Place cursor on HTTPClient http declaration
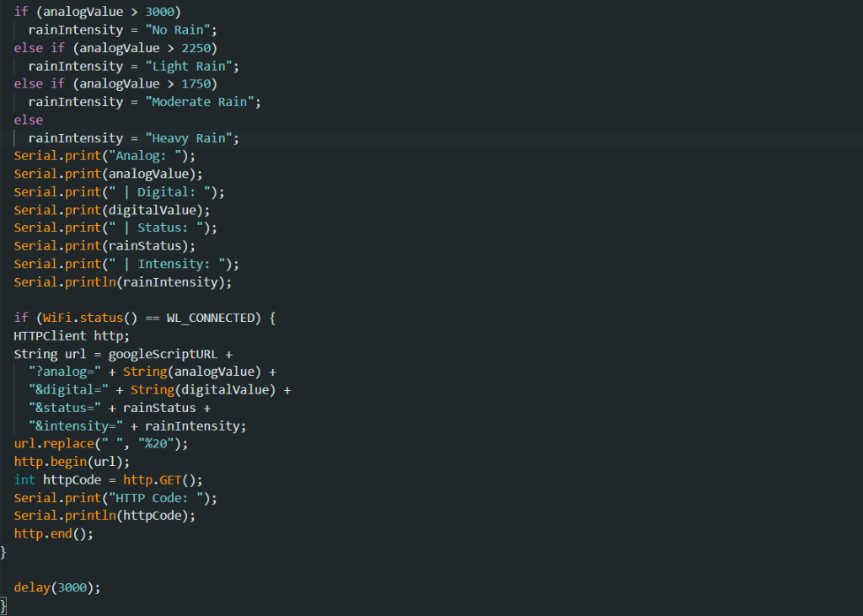Viewport: 863px width, 616px height. click(x=72, y=335)
